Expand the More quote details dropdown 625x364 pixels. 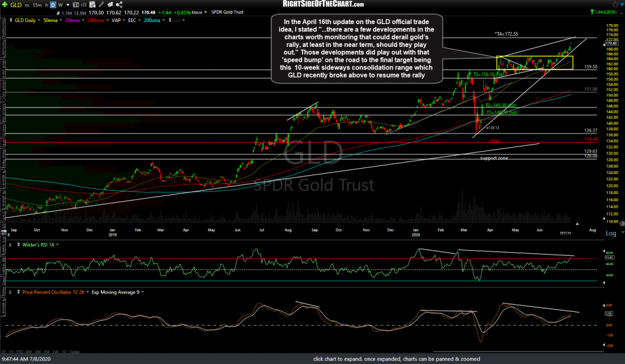pyautogui.click(x=199, y=12)
